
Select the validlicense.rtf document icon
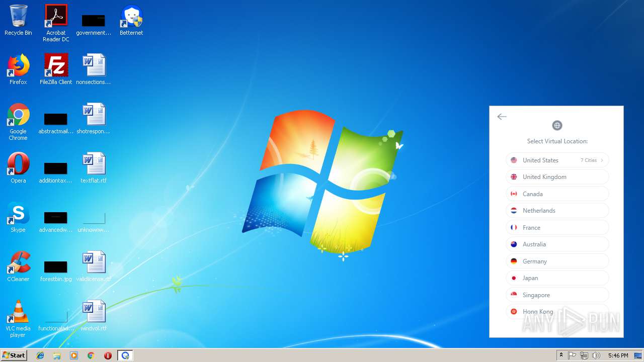[x=94, y=266]
